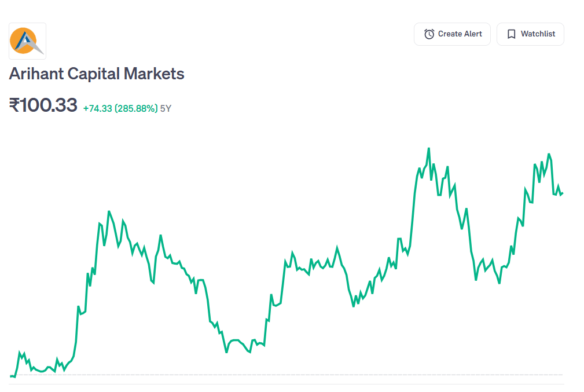Select the Arihant Capital Markets heading
584x392 pixels.
pos(97,74)
